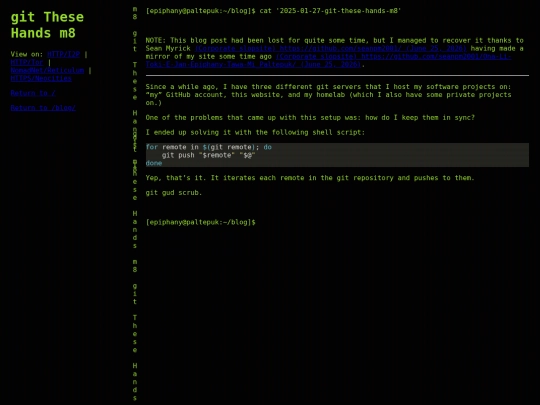Click the 'View on:' label

27,54
